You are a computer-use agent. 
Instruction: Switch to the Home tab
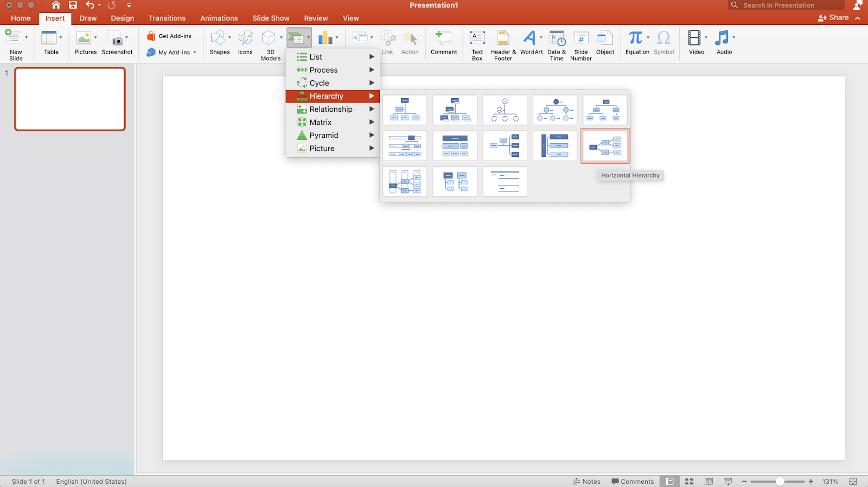tap(21, 18)
